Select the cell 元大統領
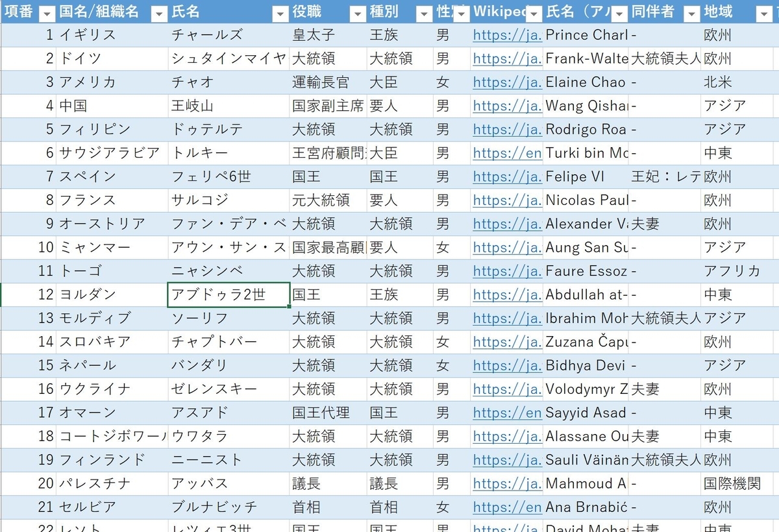 (x=328, y=200)
